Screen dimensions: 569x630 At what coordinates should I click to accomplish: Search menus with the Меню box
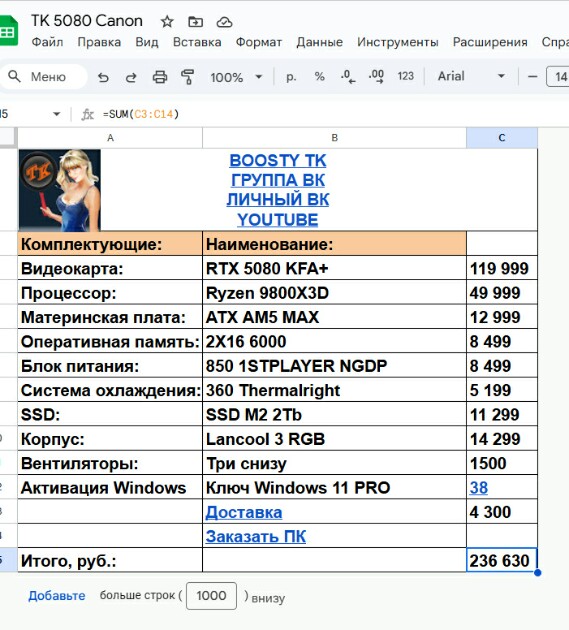[x=42, y=76]
